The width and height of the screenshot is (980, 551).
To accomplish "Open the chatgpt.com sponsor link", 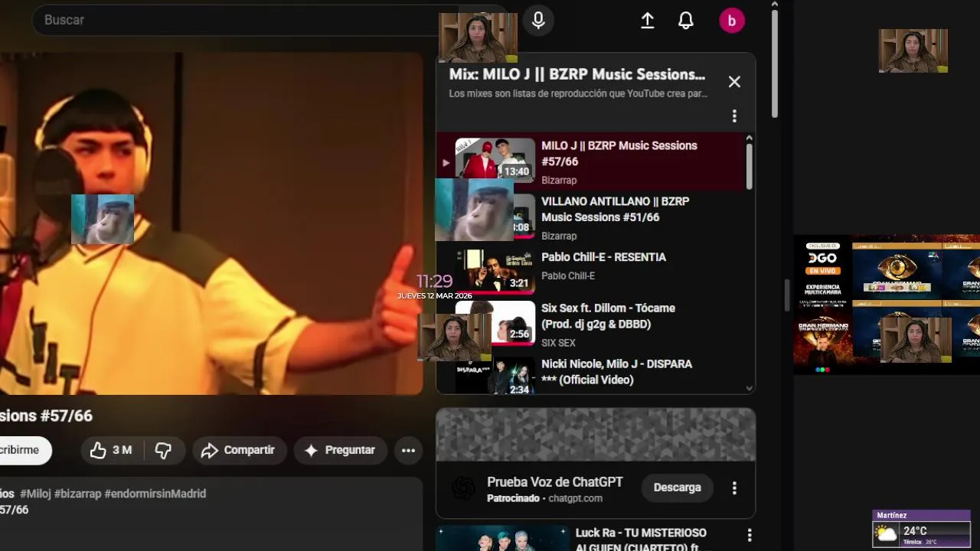I will 576,498.
